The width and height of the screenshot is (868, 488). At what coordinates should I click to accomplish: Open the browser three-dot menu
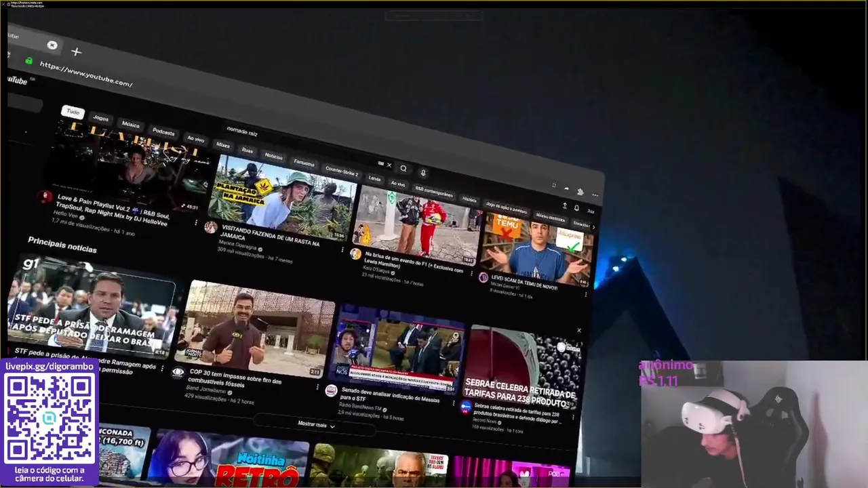(595, 195)
